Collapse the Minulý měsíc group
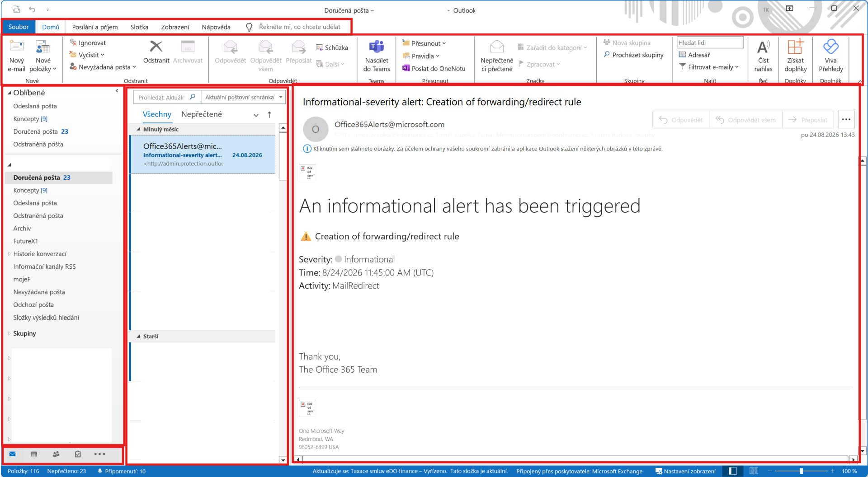Viewport: 868px width, 477px height. point(139,130)
